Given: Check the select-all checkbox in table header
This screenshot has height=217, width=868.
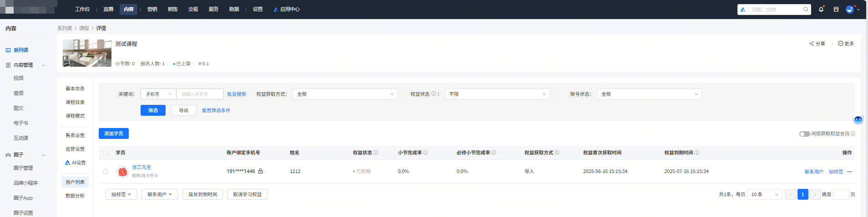Looking at the screenshot, I should [106, 153].
